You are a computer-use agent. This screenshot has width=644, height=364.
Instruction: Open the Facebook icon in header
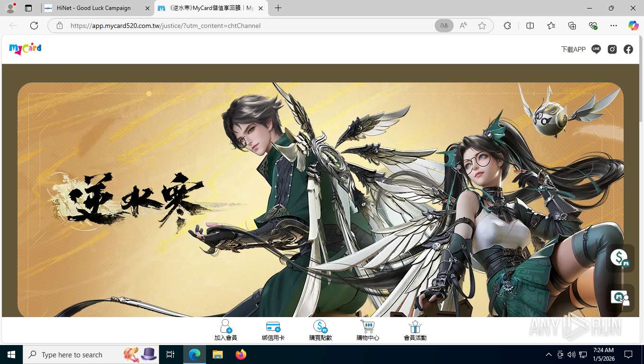pyautogui.click(x=628, y=49)
